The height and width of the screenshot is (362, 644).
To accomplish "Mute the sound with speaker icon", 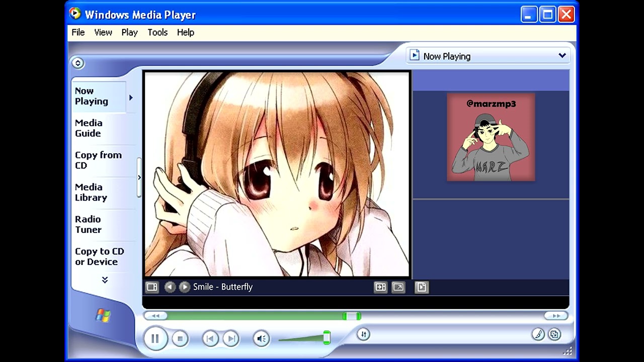I will coord(261,339).
